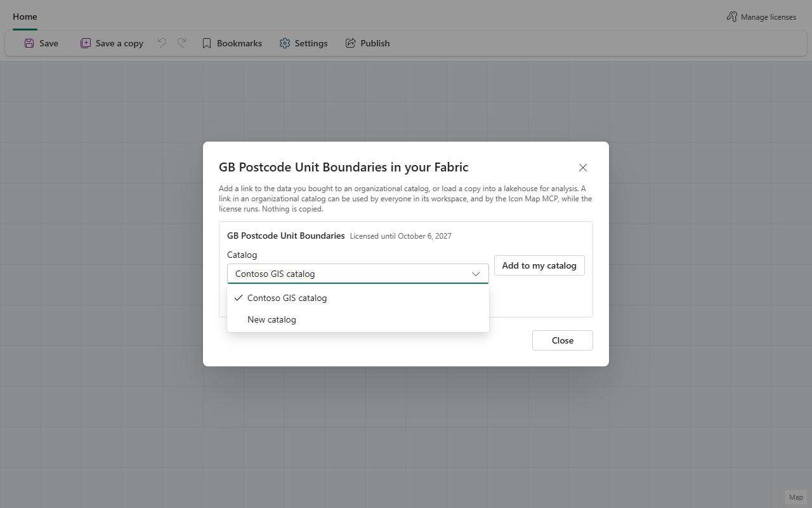Click the Map label in the corner
The image size is (812, 508).
pyautogui.click(x=796, y=497)
